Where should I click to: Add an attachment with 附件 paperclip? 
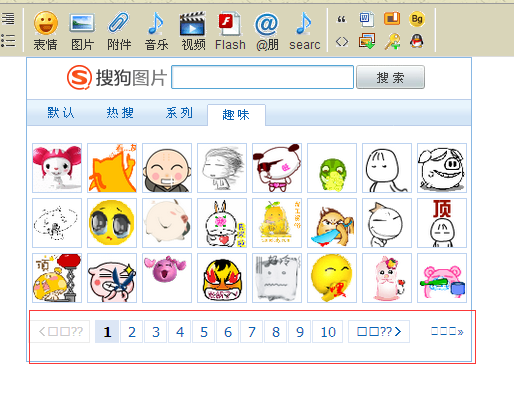pos(119,31)
